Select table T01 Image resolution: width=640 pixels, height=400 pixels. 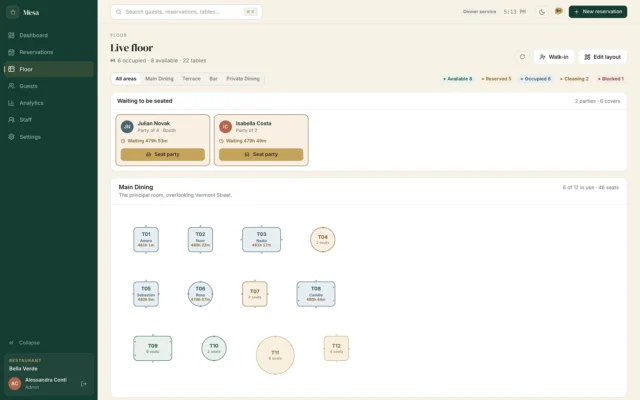(x=146, y=240)
